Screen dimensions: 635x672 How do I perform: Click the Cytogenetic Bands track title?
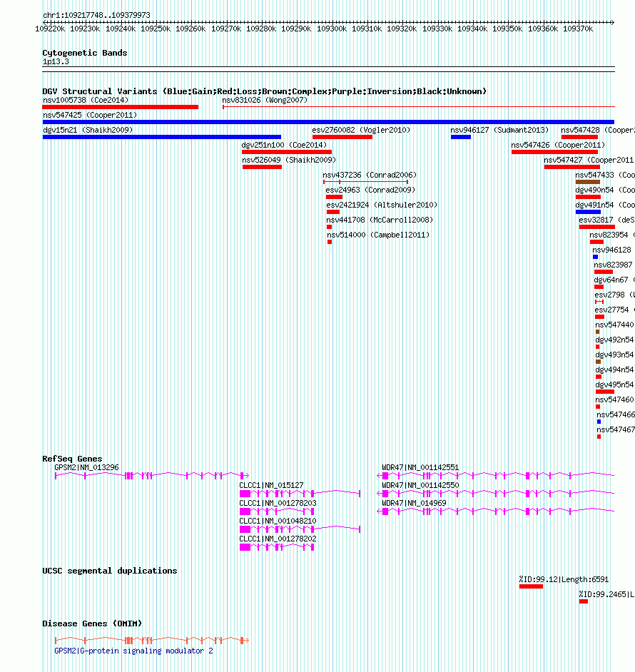(x=84, y=53)
